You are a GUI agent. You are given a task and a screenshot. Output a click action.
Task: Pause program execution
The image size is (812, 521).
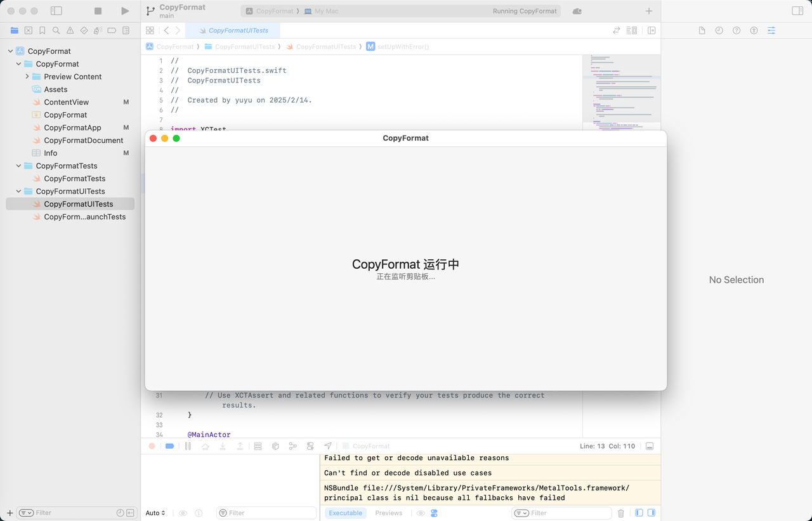click(x=188, y=446)
